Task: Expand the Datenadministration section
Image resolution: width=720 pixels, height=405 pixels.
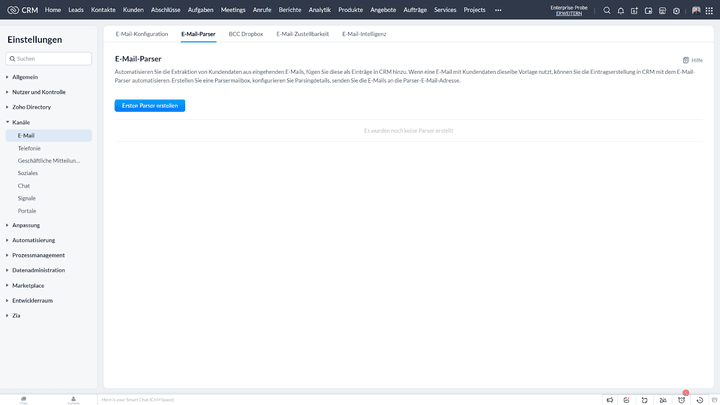Action: click(38, 270)
